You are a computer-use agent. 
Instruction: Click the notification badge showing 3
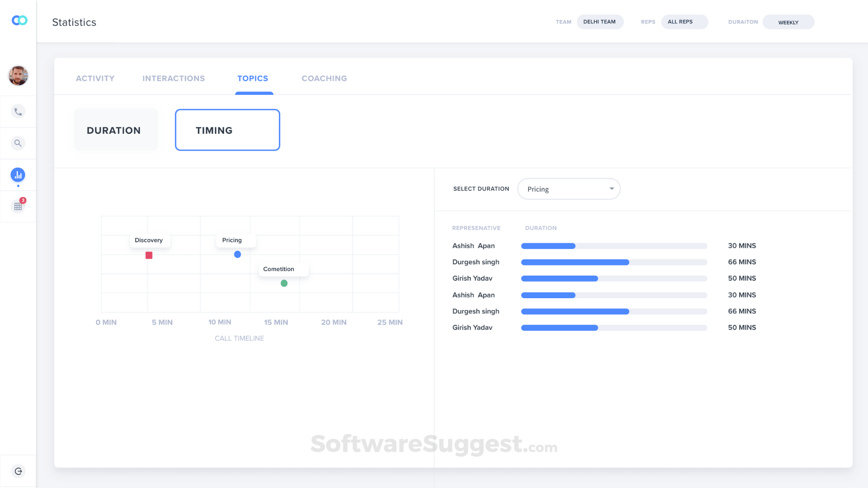pos(23,200)
